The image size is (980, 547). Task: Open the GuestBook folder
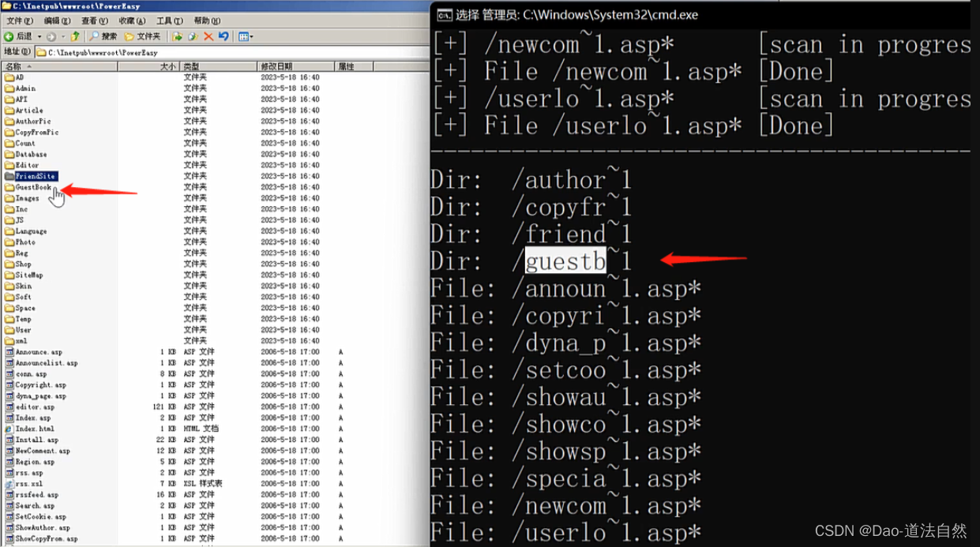tap(33, 187)
